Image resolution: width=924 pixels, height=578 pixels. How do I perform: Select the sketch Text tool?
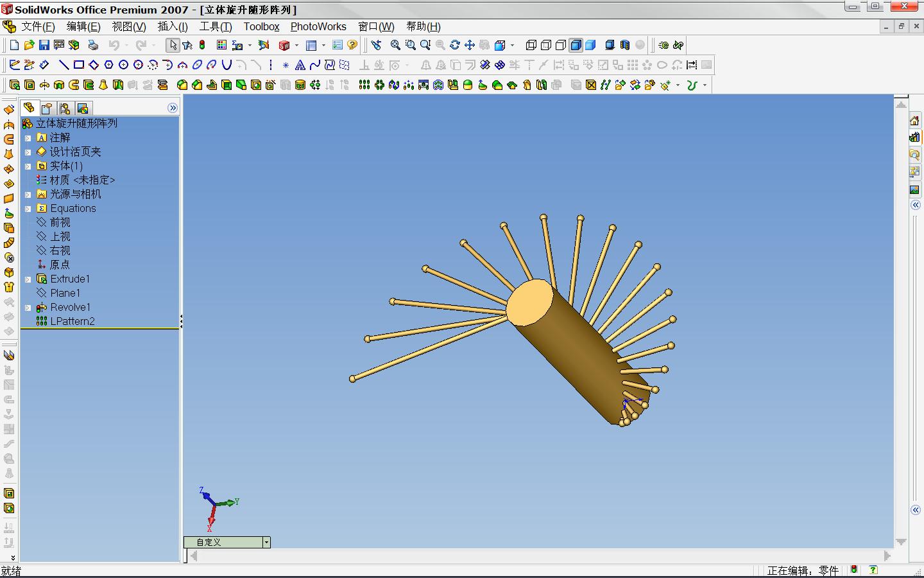coord(300,65)
